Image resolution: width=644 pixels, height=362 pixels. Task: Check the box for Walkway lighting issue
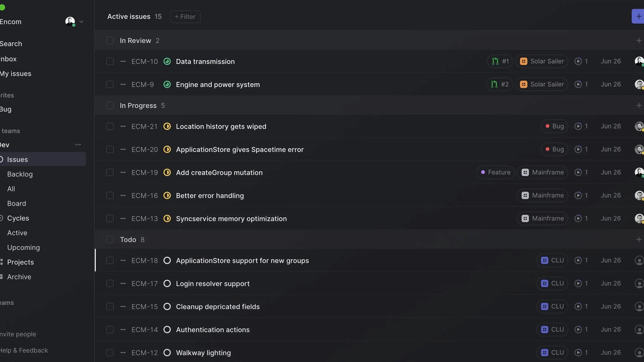pos(110,353)
